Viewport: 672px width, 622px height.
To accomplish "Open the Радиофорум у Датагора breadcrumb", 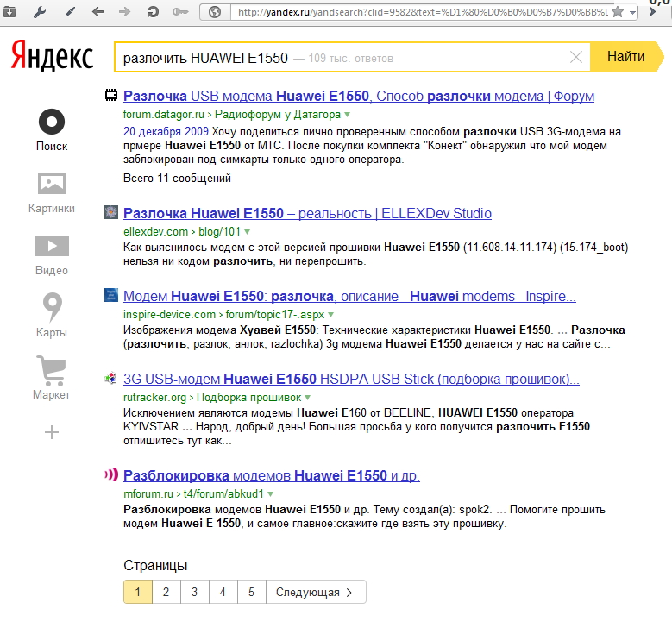I will (277, 115).
